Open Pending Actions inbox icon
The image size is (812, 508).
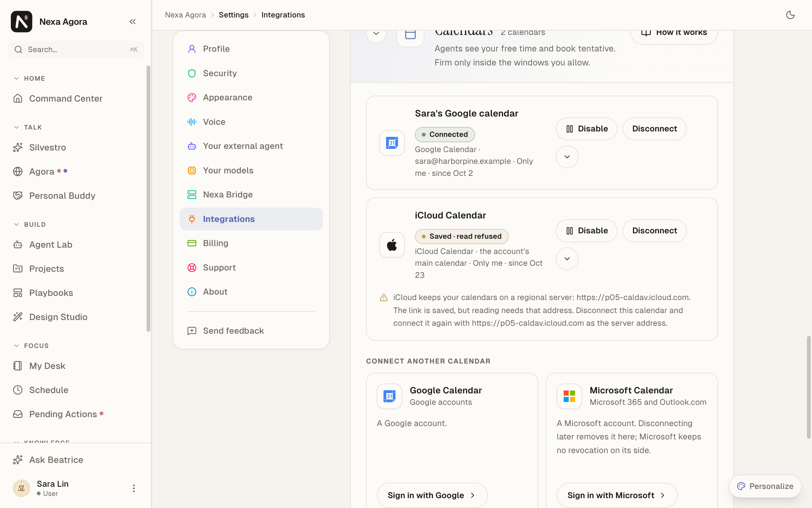(x=18, y=414)
